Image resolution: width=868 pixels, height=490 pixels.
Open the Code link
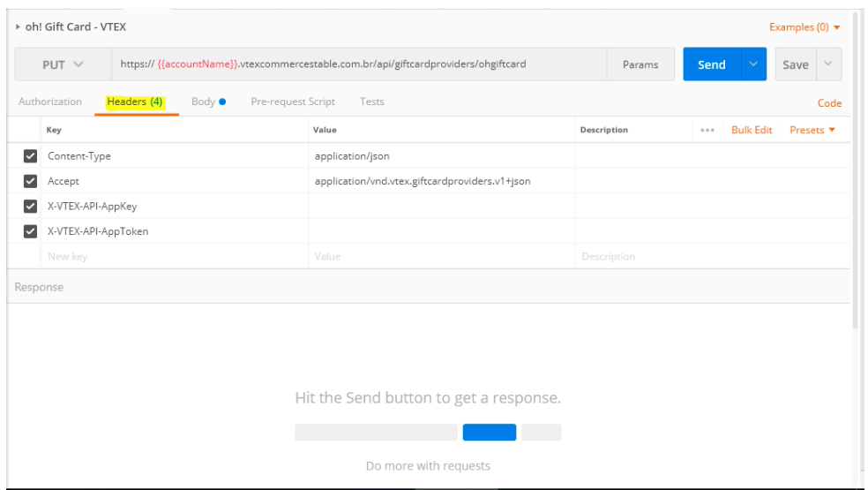[x=829, y=103]
